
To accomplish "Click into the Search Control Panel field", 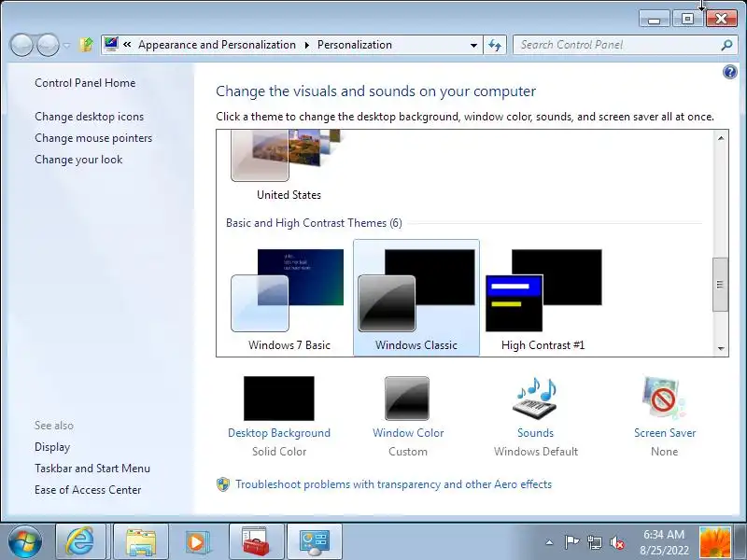I will [619, 45].
